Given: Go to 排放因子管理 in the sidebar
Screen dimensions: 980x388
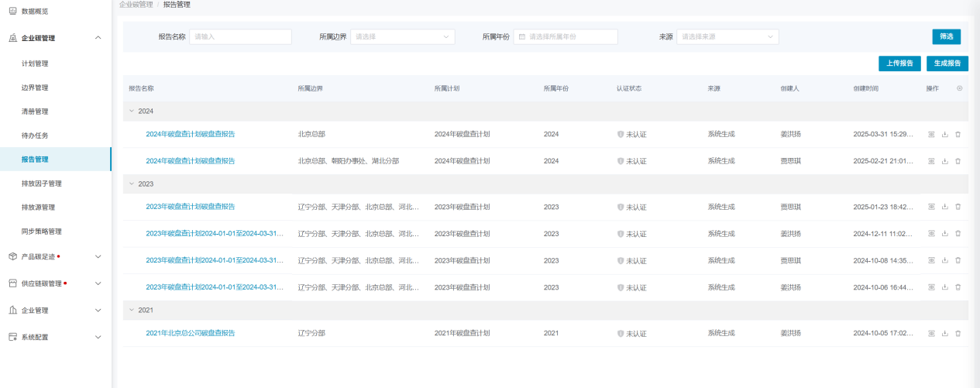Looking at the screenshot, I should (x=42, y=184).
